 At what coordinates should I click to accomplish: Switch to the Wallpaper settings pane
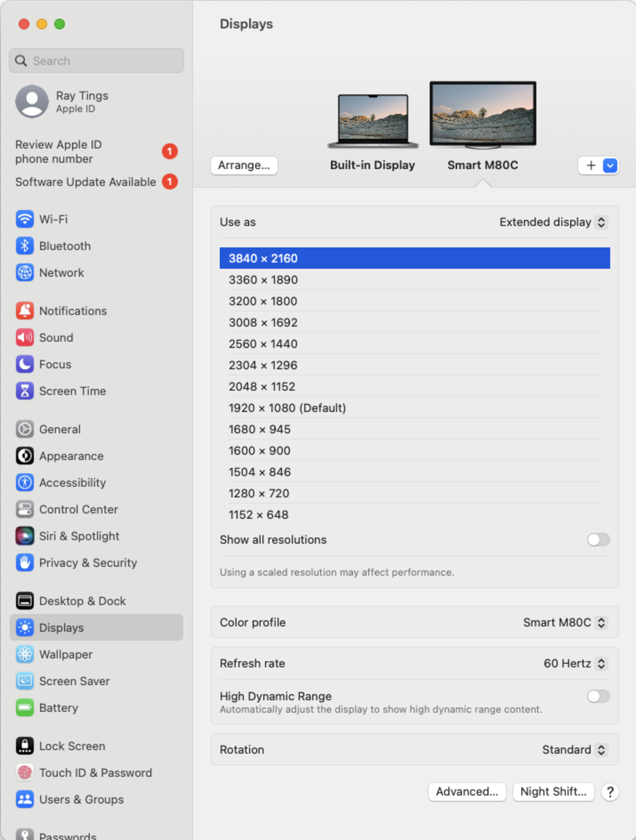(x=66, y=654)
